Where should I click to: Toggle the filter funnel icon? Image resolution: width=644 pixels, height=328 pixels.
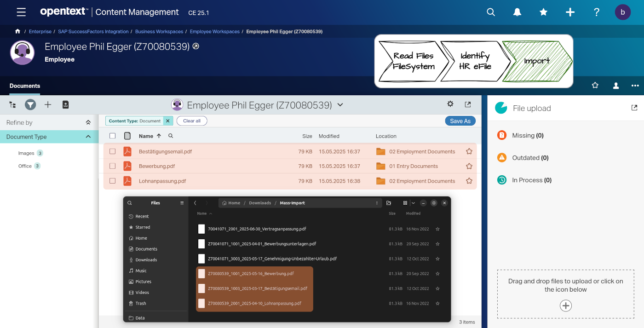point(30,105)
